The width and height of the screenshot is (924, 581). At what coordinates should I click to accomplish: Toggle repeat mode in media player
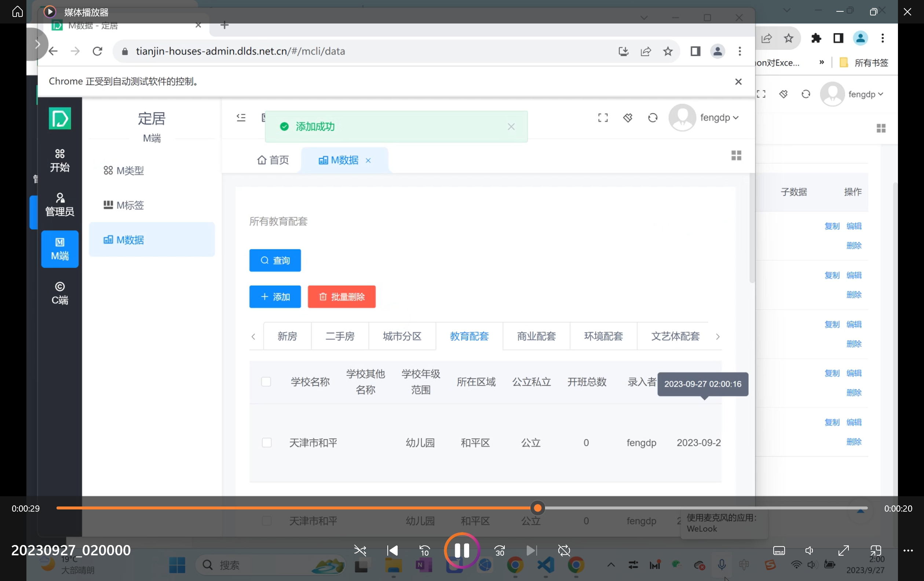564,550
